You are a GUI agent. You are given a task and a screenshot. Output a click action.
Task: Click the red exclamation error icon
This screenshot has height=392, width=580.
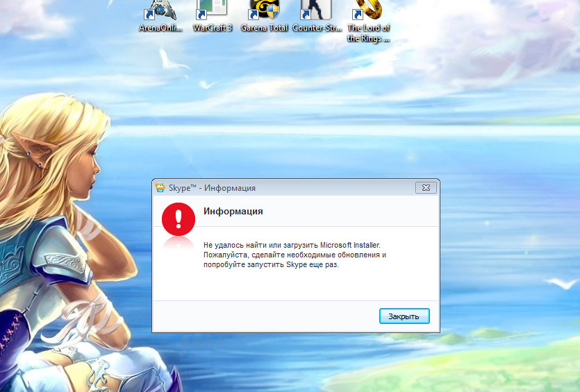point(179,218)
